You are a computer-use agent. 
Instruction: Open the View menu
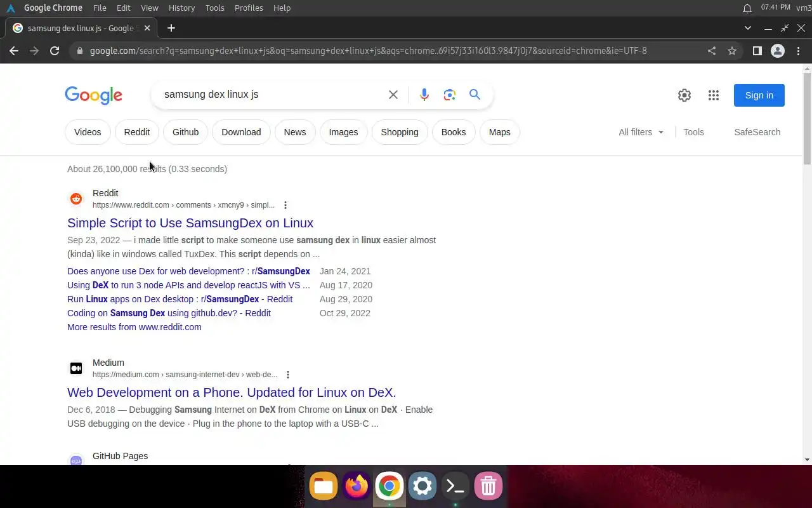(x=150, y=8)
